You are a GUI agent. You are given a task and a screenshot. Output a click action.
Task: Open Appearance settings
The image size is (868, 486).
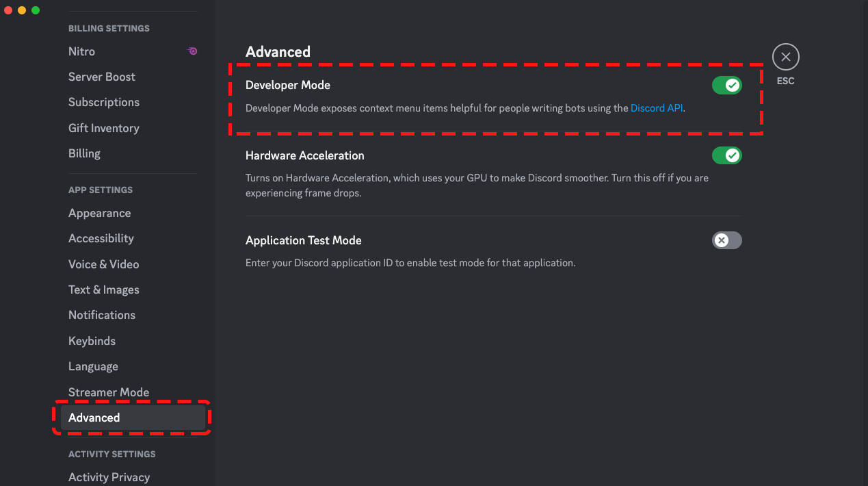pos(99,213)
